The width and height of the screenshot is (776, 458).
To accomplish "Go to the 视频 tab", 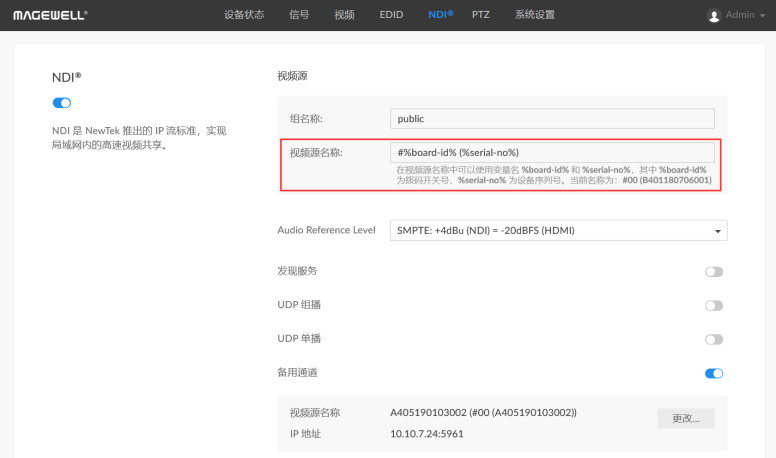I will click(x=344, y=15).
